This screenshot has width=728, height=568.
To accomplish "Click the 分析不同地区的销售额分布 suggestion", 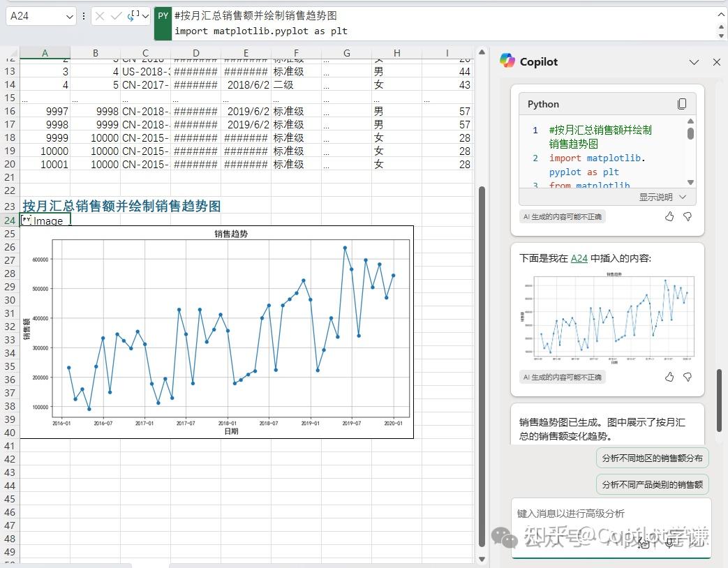I will 652,458.
